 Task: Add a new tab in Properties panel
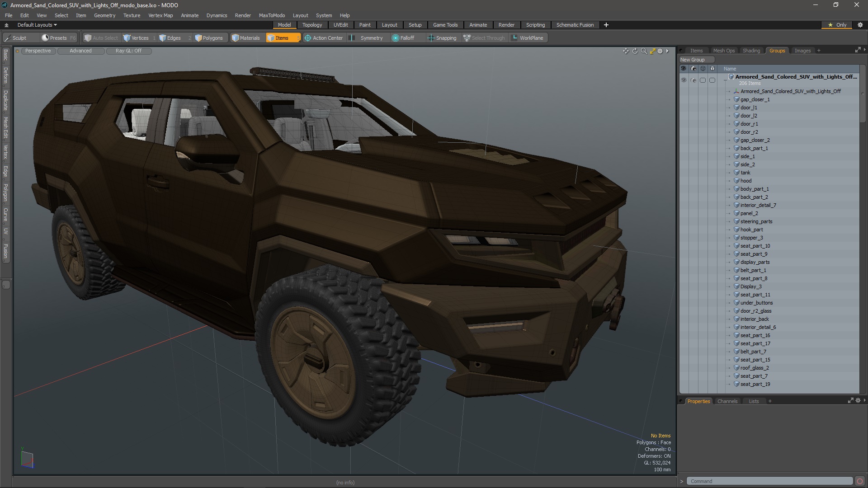769,401
